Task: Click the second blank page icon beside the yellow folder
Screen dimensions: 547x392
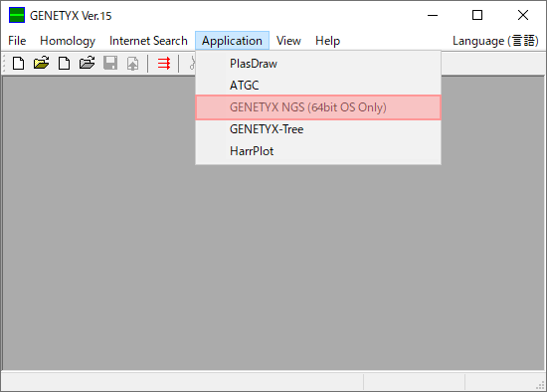Action: [64, 64]
